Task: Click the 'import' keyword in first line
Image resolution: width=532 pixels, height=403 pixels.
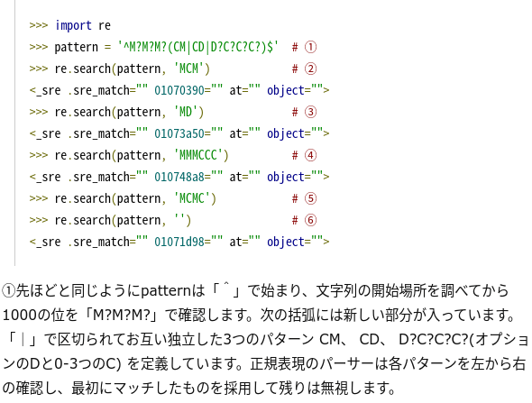Action: pos(73,25)
